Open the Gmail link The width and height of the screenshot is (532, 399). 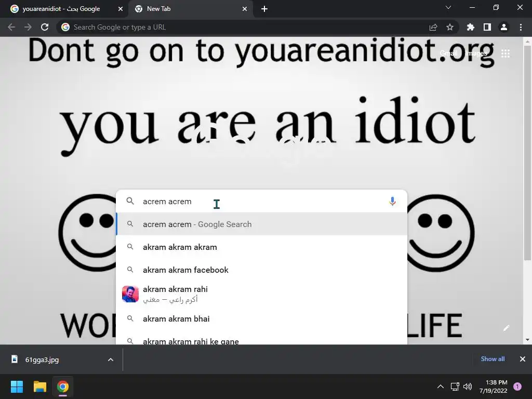point(448,54)
